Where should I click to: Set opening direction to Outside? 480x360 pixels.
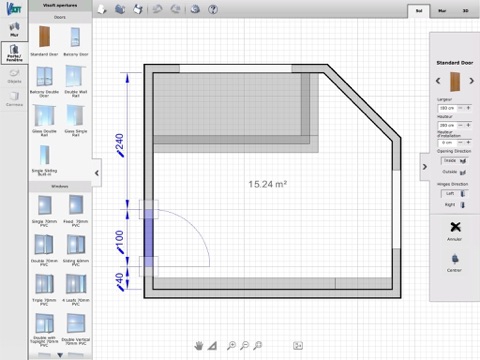(455, 172)
